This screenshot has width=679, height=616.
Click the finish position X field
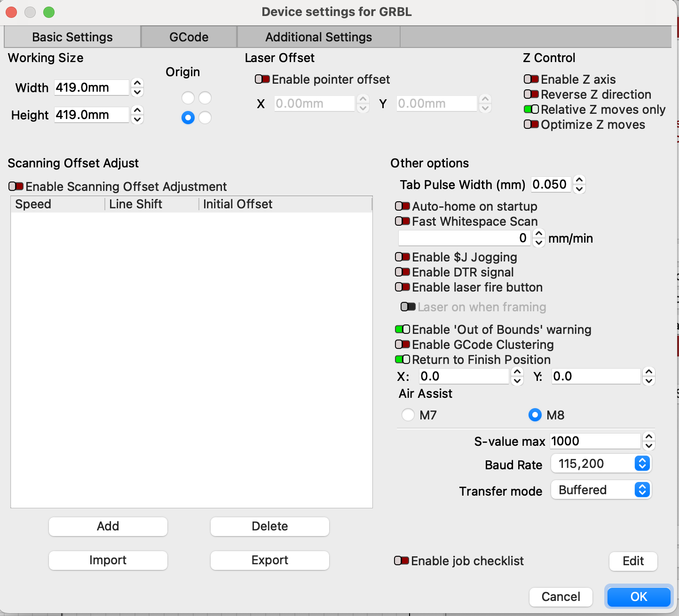pyautogui.click(x=464, y=376)
